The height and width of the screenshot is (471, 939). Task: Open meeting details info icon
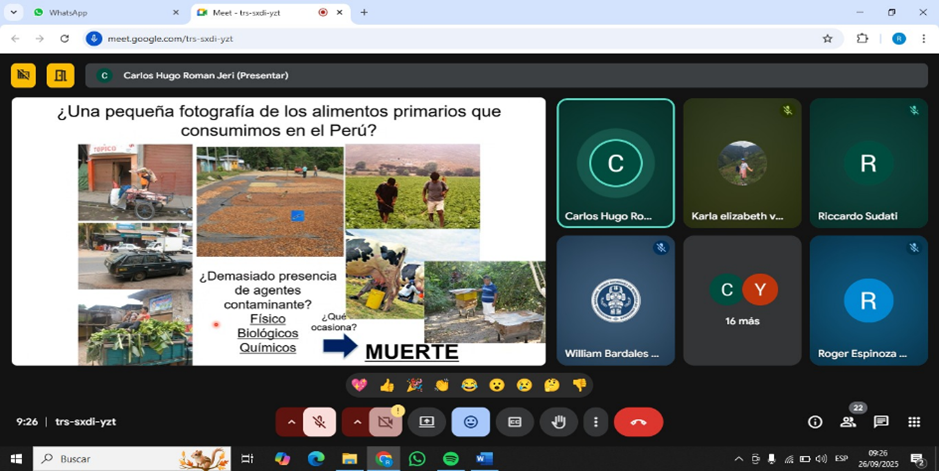click(815, 422)
